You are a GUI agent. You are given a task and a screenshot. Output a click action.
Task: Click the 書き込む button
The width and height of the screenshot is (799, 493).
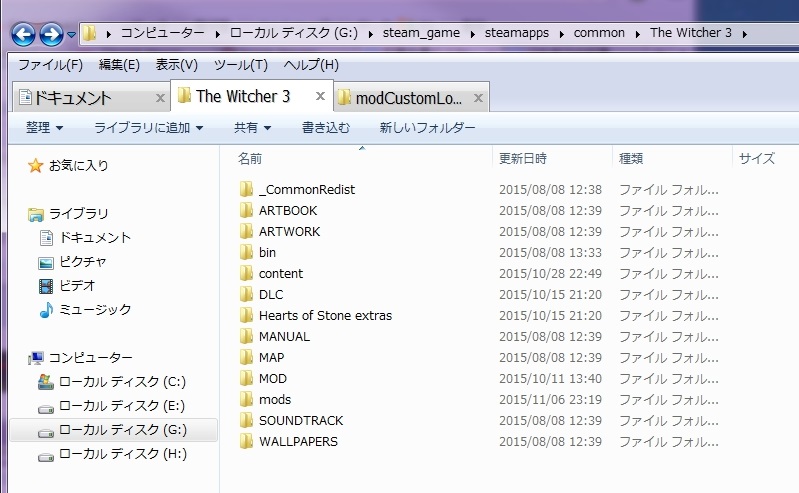[326, 127]
